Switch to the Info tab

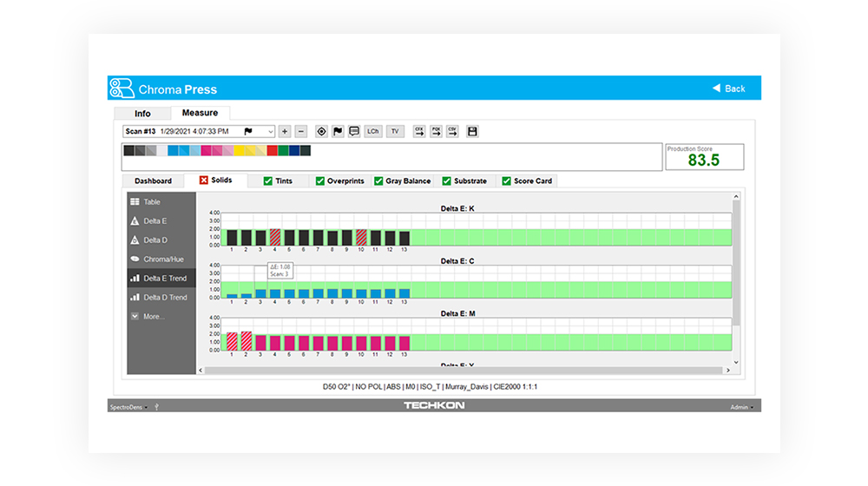pyautogui.click(x=142, y=114)
